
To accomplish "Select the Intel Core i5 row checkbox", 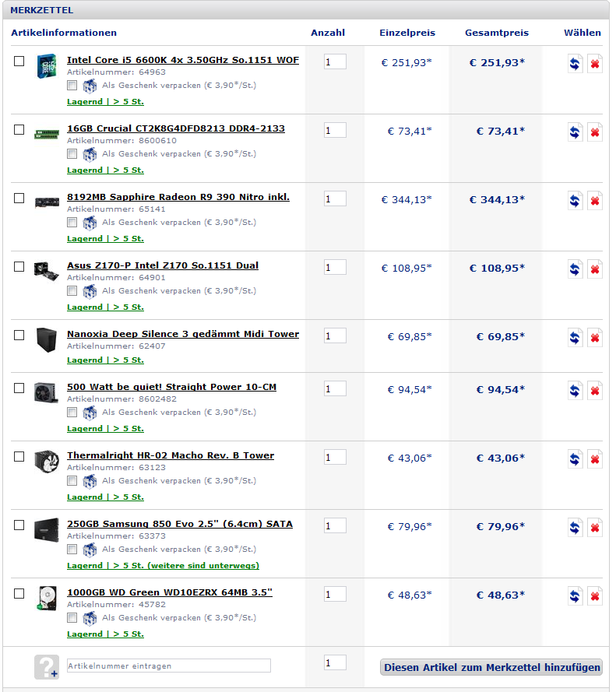I will click(19, 61).
